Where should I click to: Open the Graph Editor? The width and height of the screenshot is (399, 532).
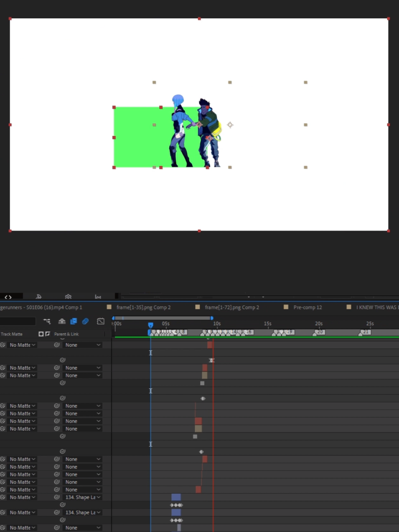click(101, 321)
